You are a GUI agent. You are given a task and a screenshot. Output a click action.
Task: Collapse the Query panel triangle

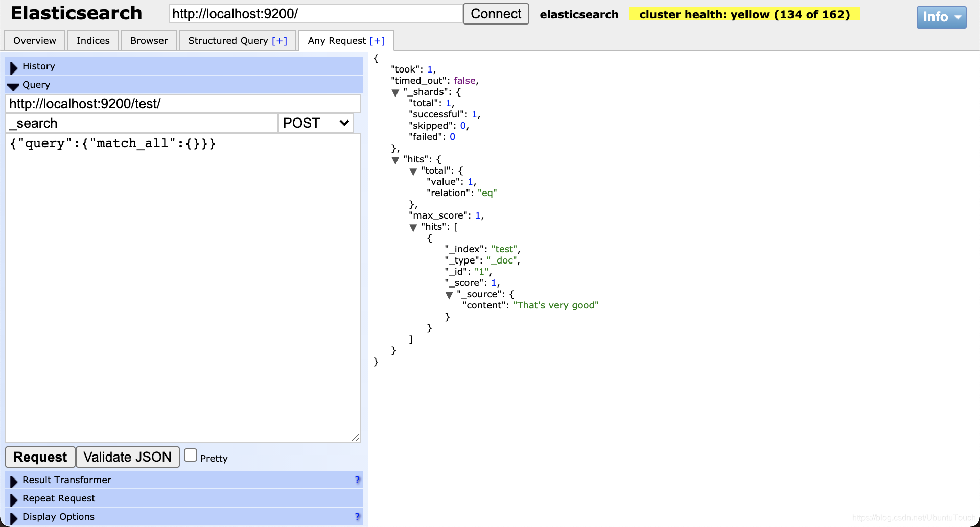(x=13, y=85)
